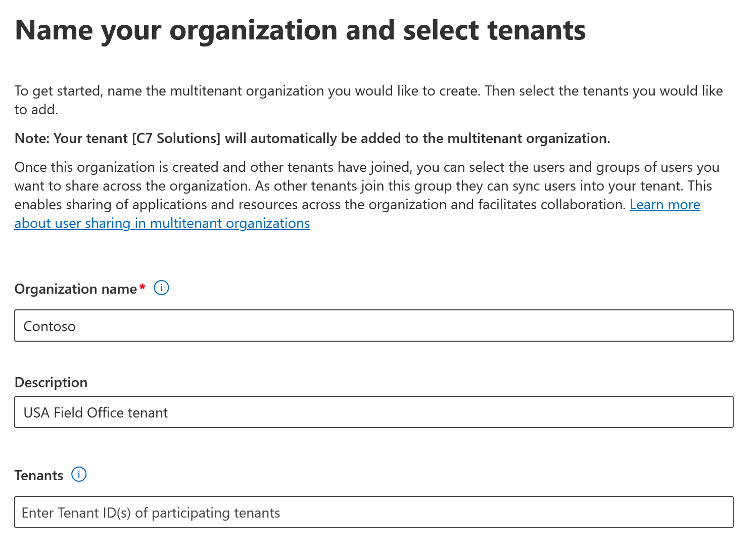Image resolution: width=756 pixels, height=555 pixels.
Task: Click the Organization name field containing Contoso
Action: 373,326
